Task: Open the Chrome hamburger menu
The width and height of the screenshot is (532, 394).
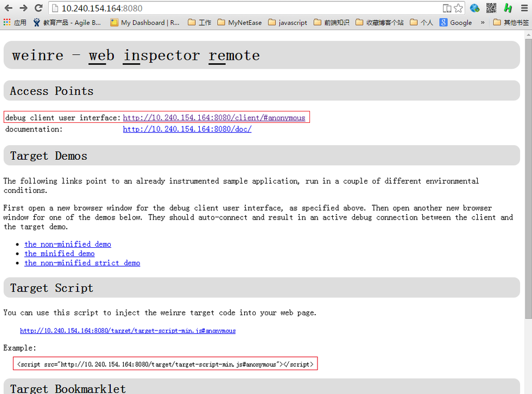Action: tap(524, 8)
